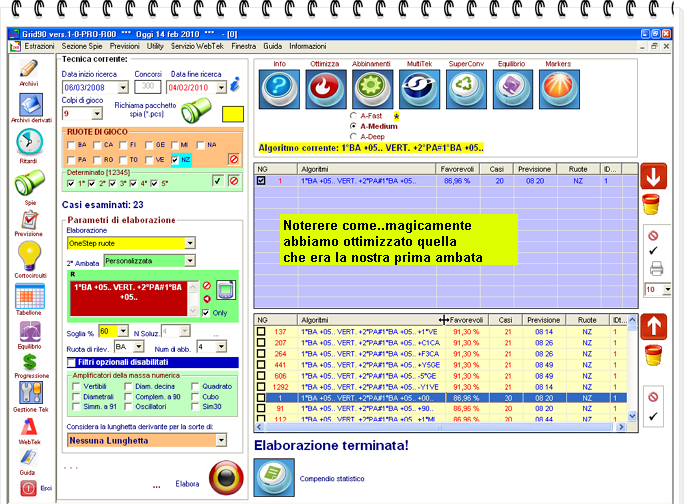The image size is (684, 504).
Task: Select the A-Deep radio option
Action: 353,137
